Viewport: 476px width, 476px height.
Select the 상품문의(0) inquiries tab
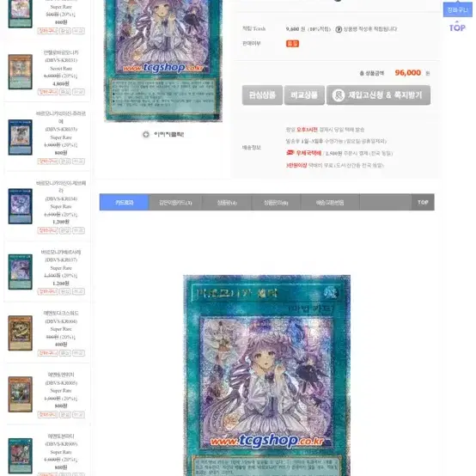276,202
